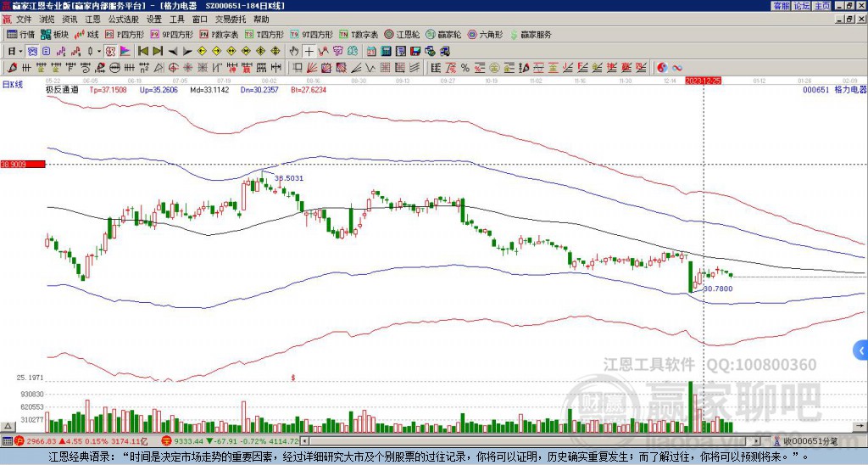Image resolution: width=868 pixels, height=465 pixels.
Task: Click the 客服 link in title bar
Action: click(782, 6)
